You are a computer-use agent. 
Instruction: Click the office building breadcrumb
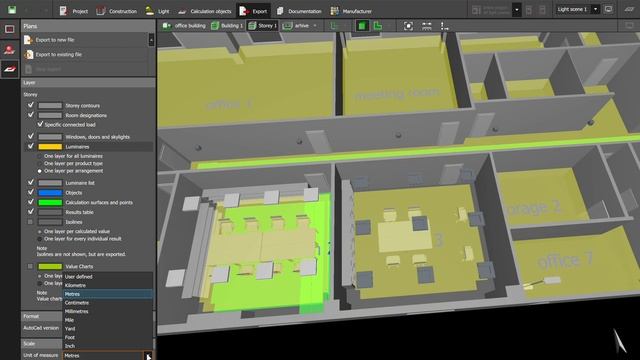[184, 26]
